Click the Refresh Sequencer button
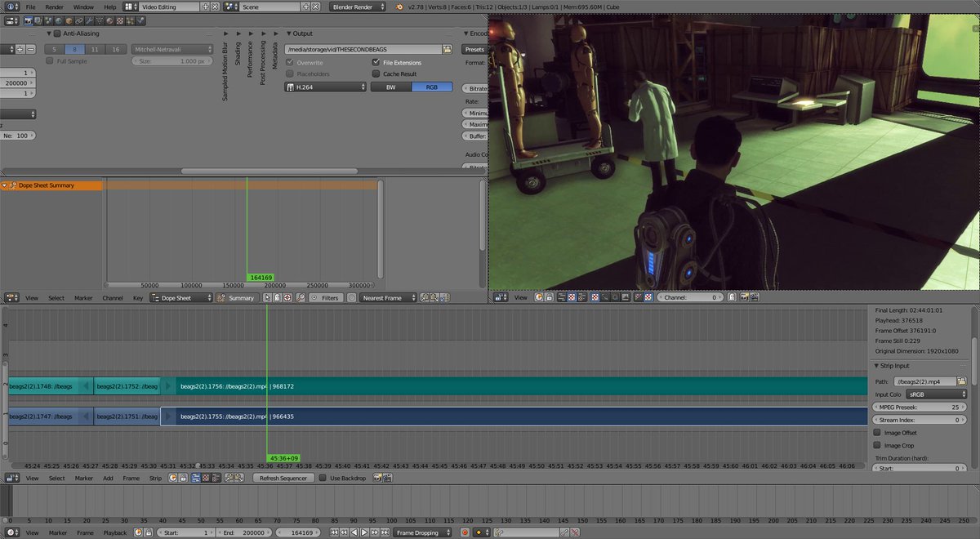Image resolution: width=980 pixels, height=539 pixels. tap(283, 478)
